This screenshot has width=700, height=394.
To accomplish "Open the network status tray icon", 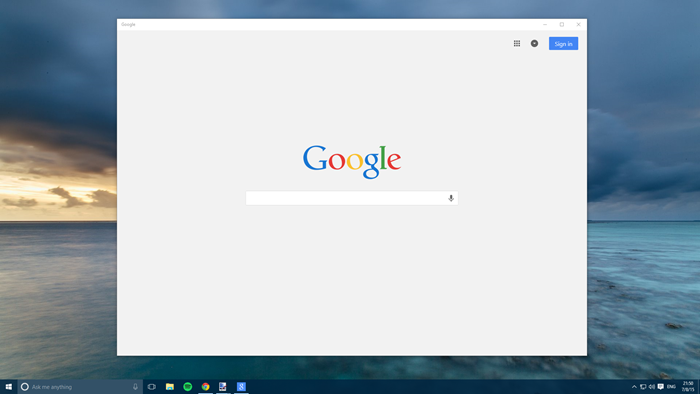I will (x=643, y=387).
